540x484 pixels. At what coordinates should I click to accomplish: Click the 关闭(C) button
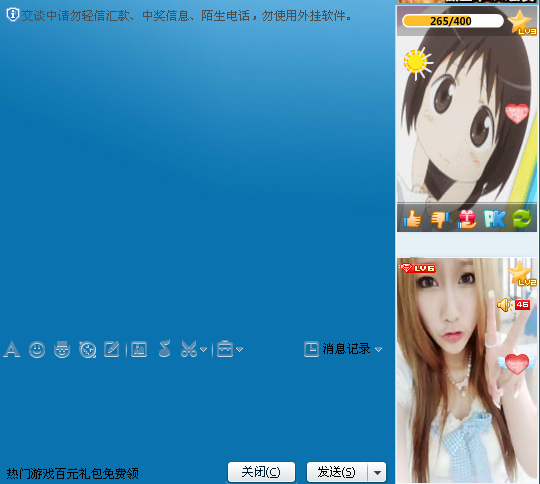(261, 472)
